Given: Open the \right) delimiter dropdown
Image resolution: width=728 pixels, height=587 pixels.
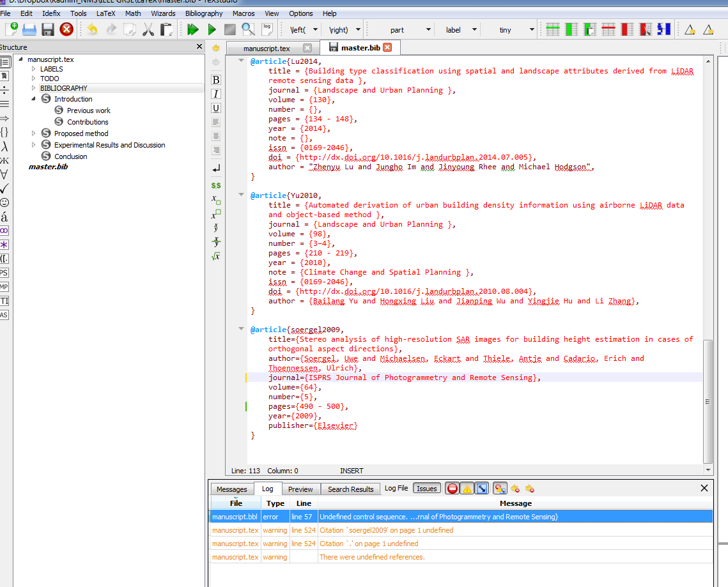Looking at the screenshot, I should (359, 29).
